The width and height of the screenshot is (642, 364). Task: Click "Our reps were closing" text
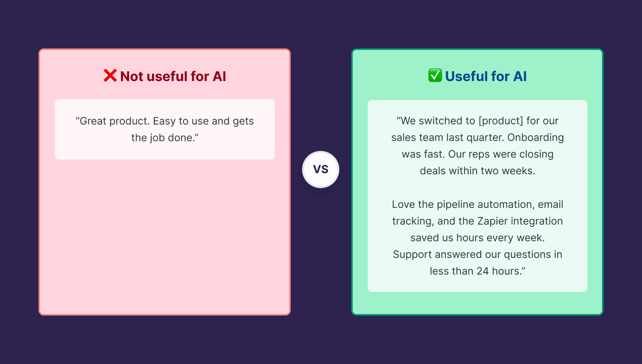501,154
